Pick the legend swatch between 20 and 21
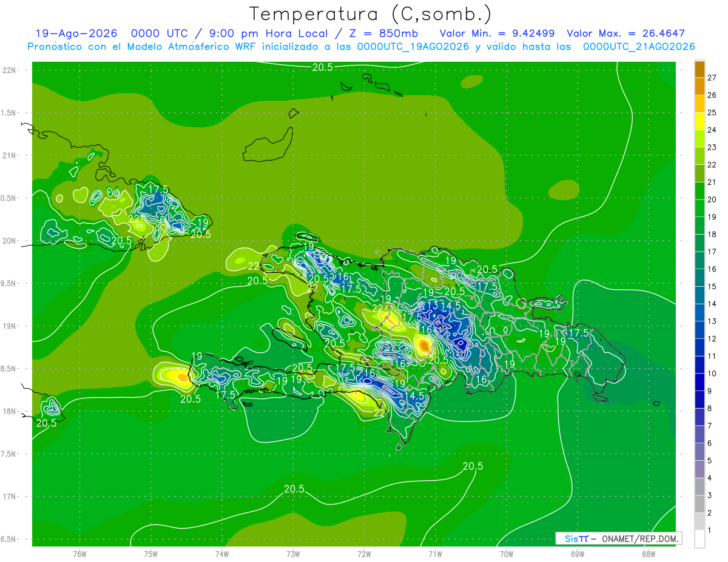 click(699, 190)
